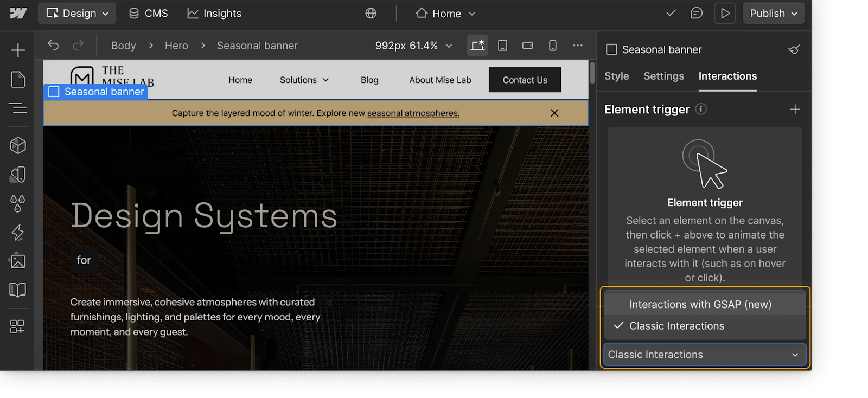Click the Blog nav link
This screenshot has width=868, height=398.
[369, 80]
